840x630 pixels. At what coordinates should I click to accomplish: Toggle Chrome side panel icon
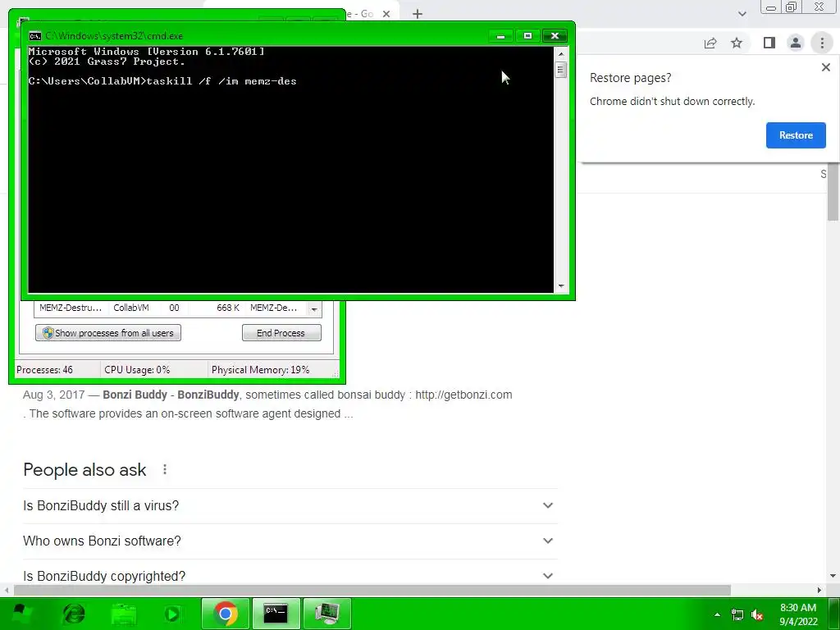click(x=769, y=43)
